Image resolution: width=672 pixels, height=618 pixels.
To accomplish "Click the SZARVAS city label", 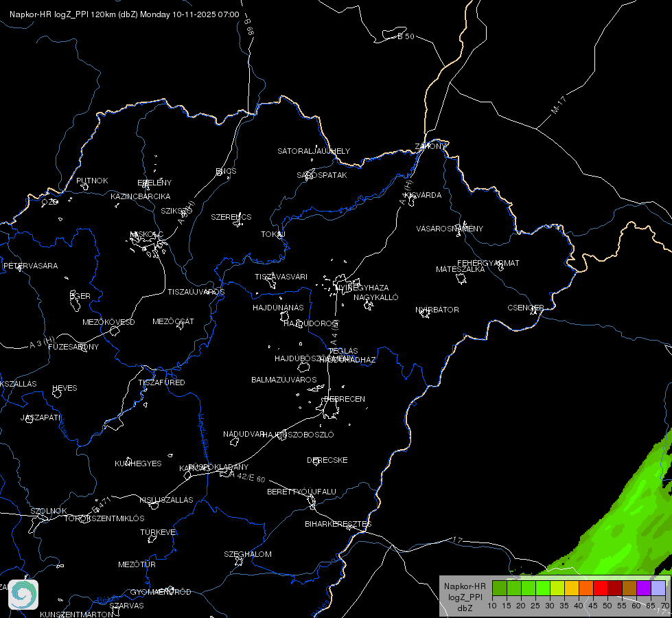I will [126, 606].
